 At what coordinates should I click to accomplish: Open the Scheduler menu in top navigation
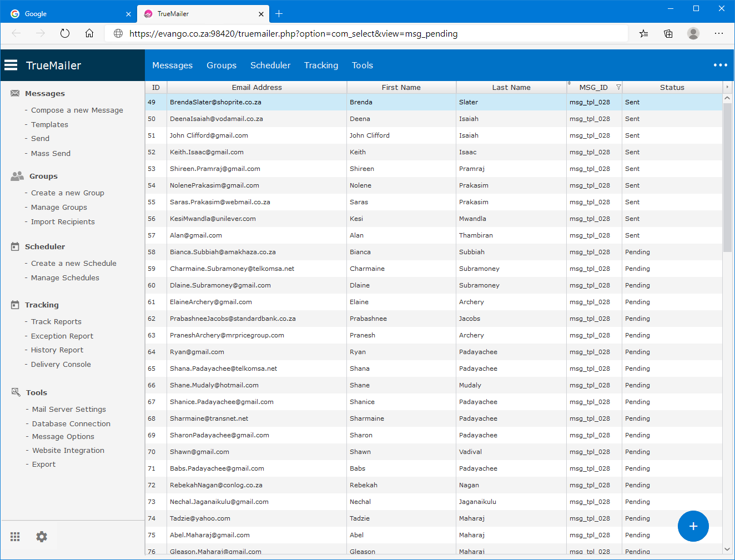[270, 65]
